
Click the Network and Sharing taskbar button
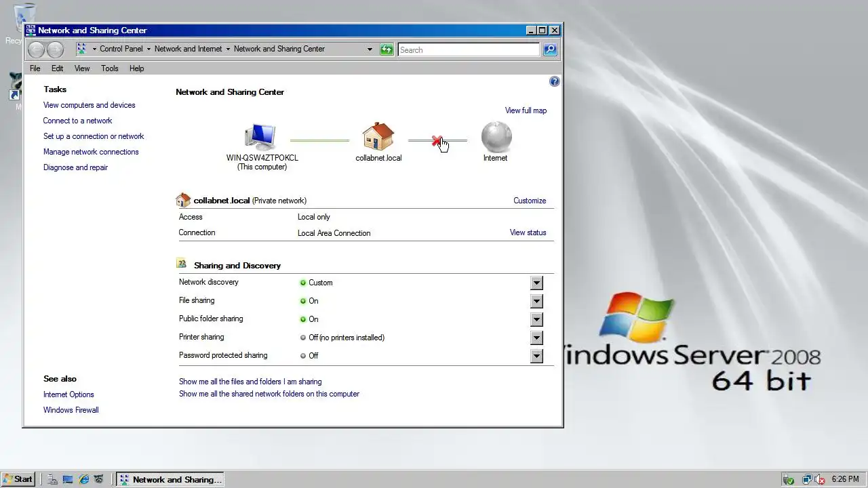(170, 479)
